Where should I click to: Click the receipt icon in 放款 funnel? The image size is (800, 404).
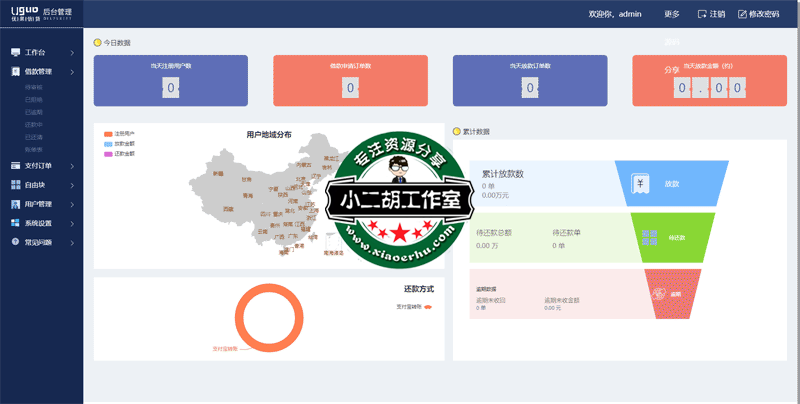(x=638, y=184)
